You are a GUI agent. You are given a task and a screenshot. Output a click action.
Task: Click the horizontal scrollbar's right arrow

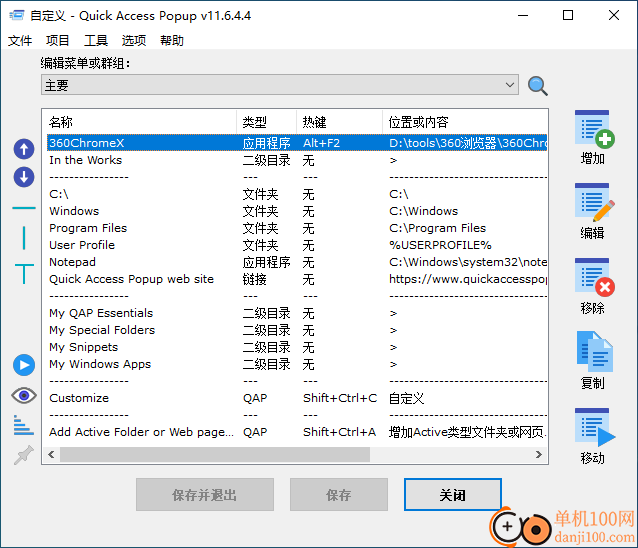tap(539, 454)
